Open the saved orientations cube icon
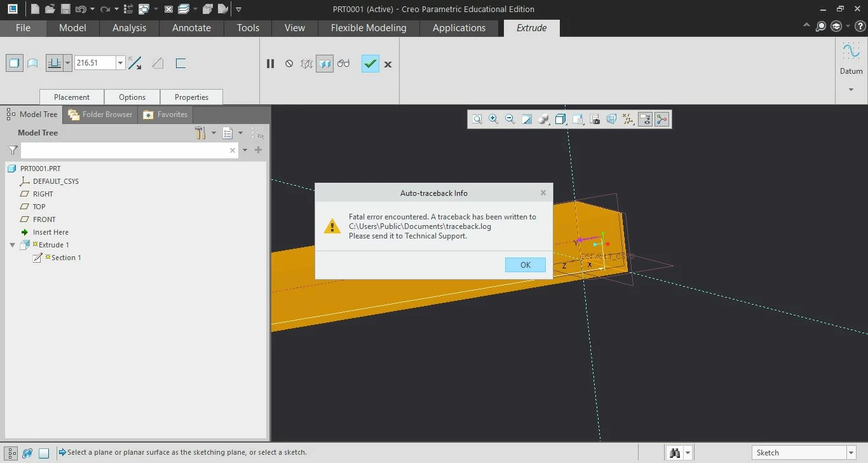The width and height of the screenshot is (868, 463). [560, 119]
